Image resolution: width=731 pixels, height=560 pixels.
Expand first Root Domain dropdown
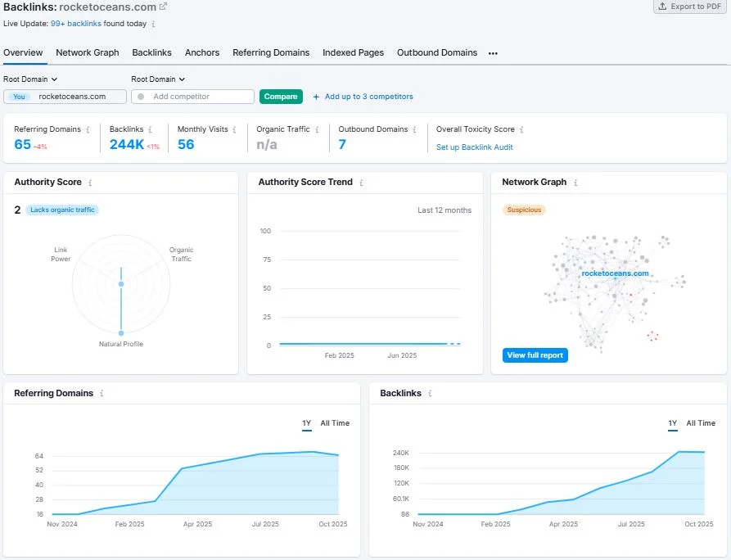point(30,79)
